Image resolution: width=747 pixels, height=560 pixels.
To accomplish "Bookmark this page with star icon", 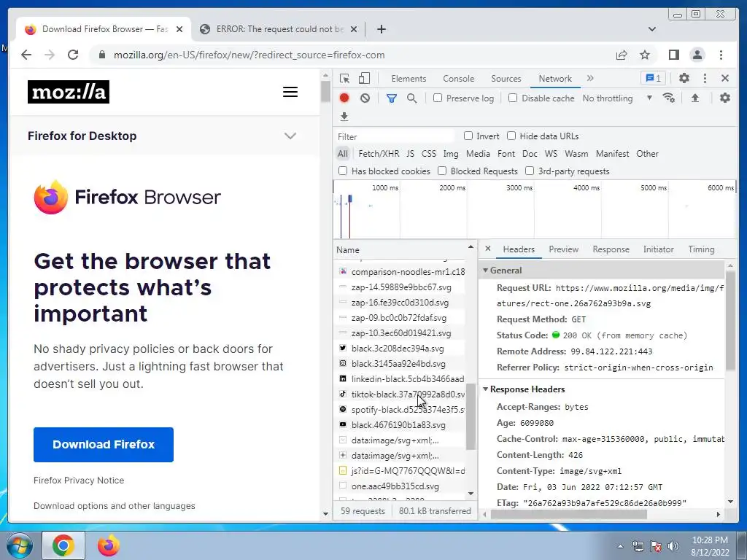I will 645,55.
